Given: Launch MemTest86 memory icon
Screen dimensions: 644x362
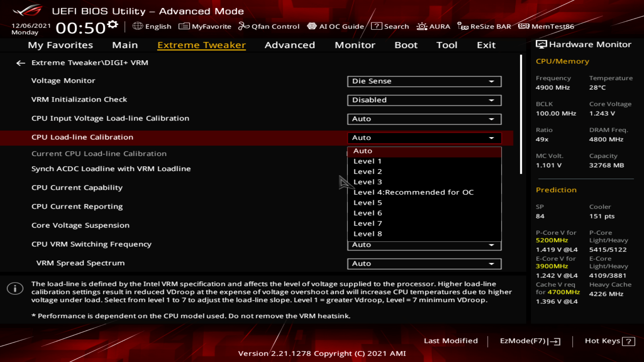Looking at the screenshot, I should [524, 26].
